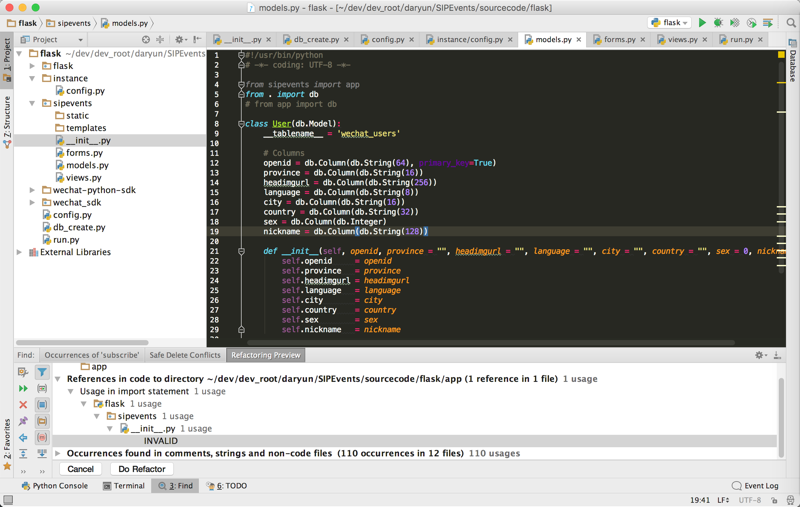Start debugging with the bug icon

[718, 22]
